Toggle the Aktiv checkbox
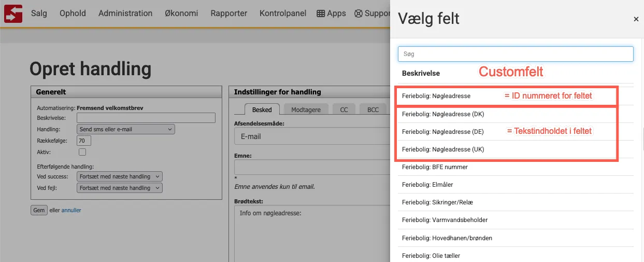This screenshot has width=644, height=262. (82, 152)
